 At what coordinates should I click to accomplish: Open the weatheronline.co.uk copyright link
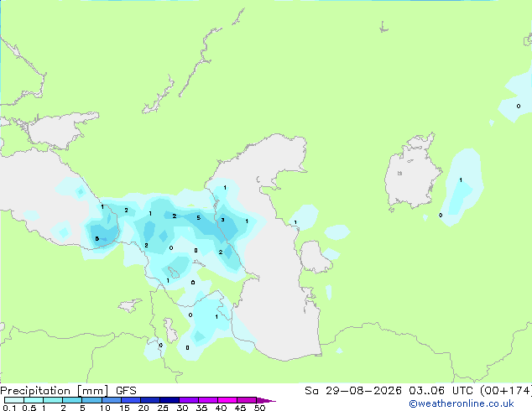[462, 403]
